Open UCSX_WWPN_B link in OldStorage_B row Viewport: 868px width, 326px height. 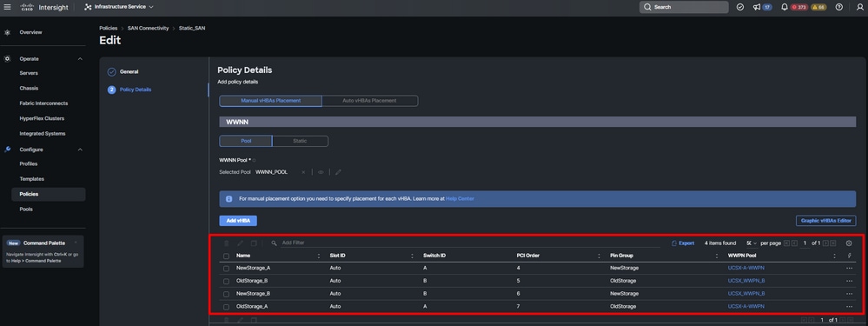coord(746,281)
